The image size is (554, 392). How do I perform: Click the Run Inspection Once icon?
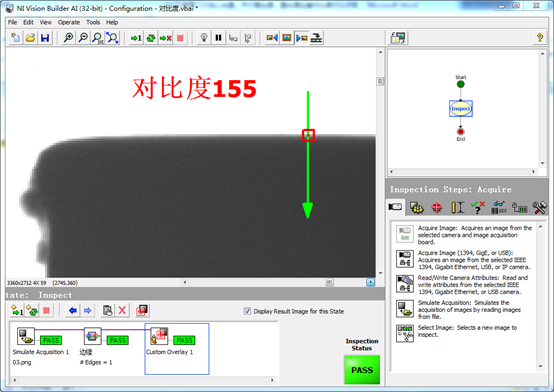136,38
